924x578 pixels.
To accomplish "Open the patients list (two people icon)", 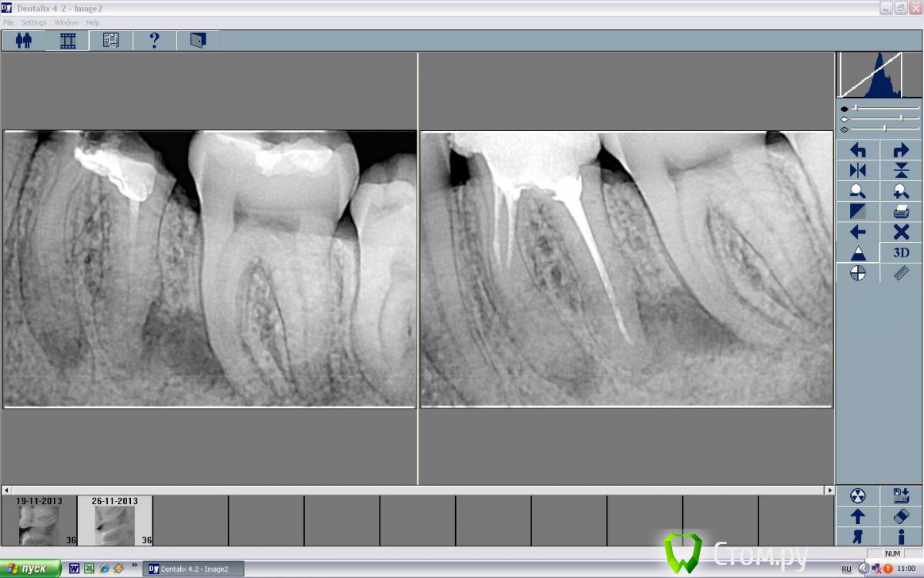I will click(x=24, y=40).
